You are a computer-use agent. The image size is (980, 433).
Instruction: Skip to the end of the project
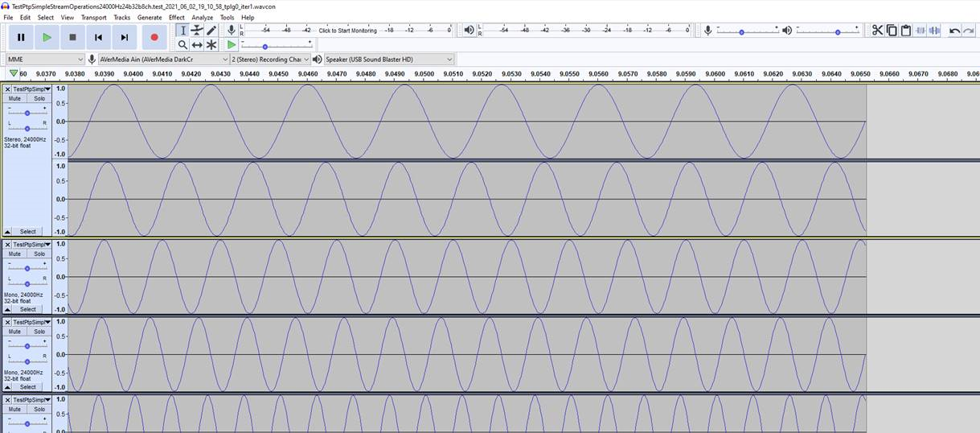tap(124, 37)
